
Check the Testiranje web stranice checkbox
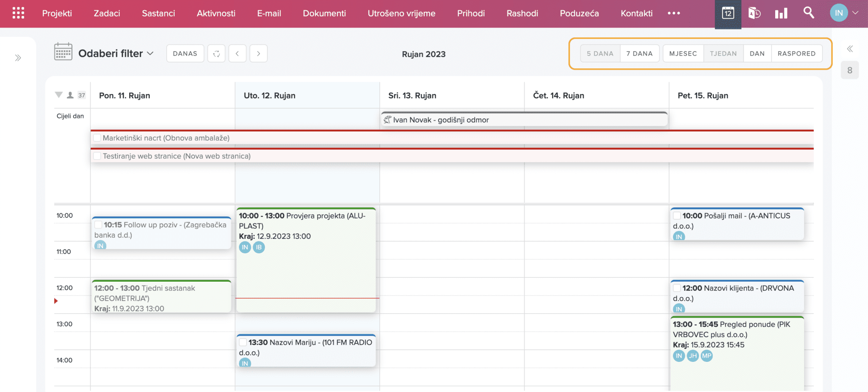coord(97,156)
